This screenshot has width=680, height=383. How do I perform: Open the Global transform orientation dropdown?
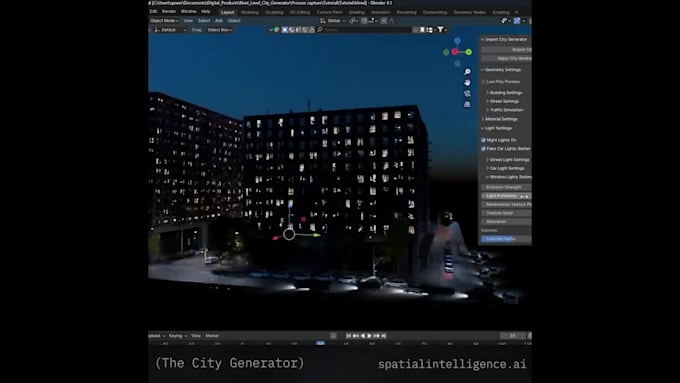tap(333, 20)
